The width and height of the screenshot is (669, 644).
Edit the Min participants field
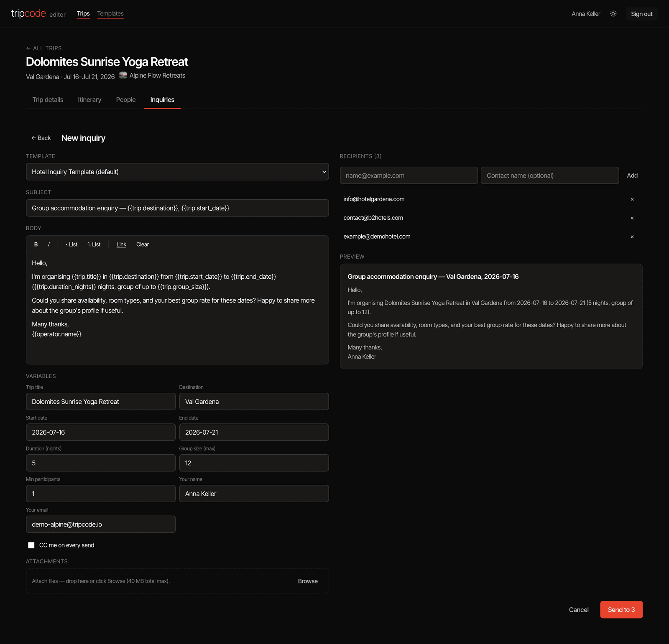[101, 494]
